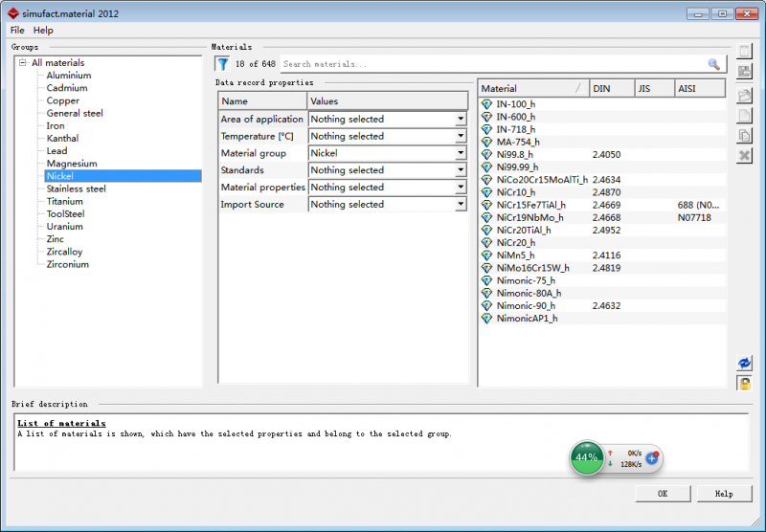Select the Zircalloy group
The height and width of the screenshot is (532, 766).
tap(64, 252)
